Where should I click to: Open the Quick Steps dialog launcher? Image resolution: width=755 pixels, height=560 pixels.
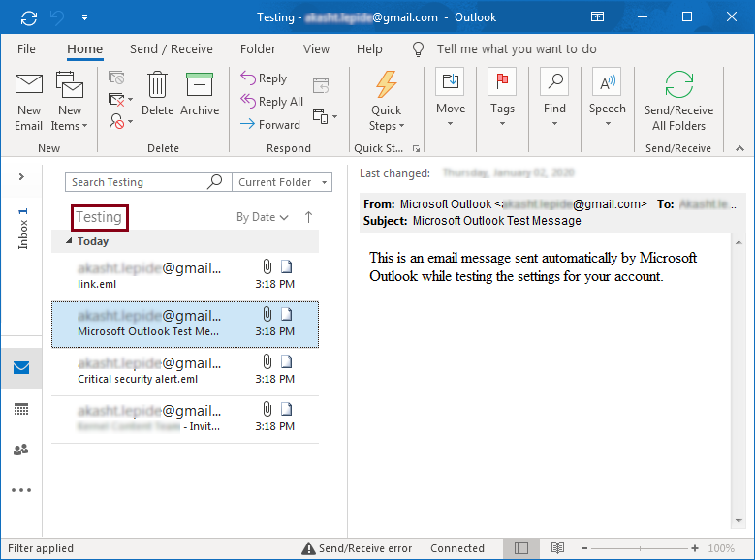point(416,149)
